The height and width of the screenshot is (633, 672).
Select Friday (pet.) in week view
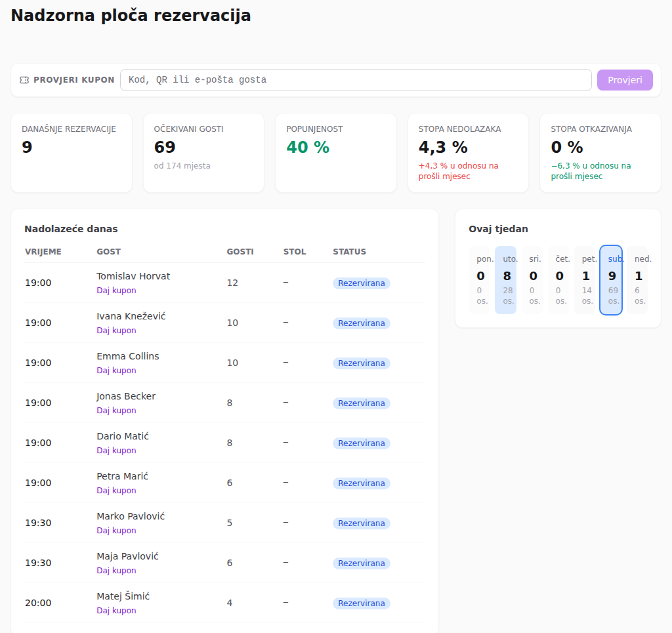(x=585, y=280)
